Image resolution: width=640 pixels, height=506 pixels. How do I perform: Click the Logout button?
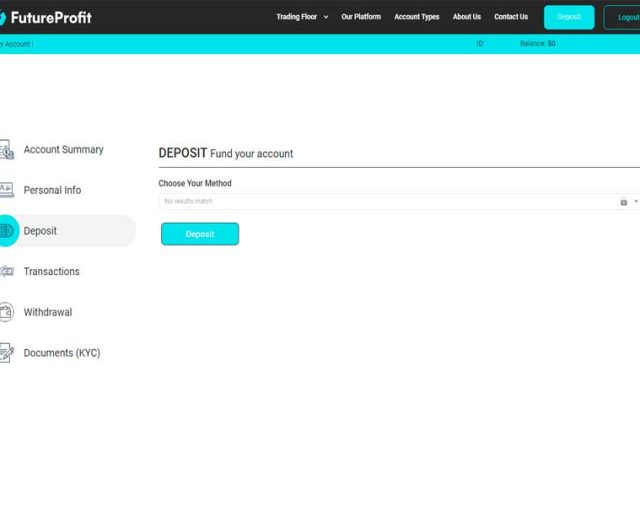(622, 17)
